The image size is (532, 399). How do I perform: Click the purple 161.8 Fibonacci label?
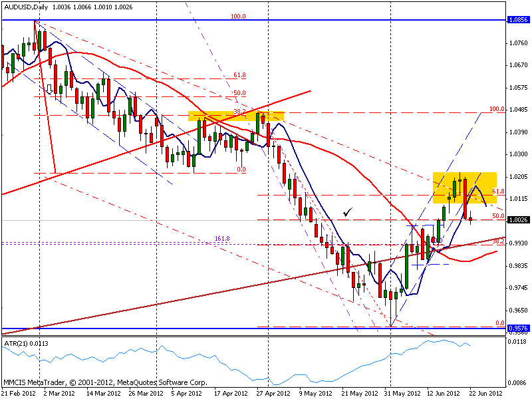coord(222,239)
